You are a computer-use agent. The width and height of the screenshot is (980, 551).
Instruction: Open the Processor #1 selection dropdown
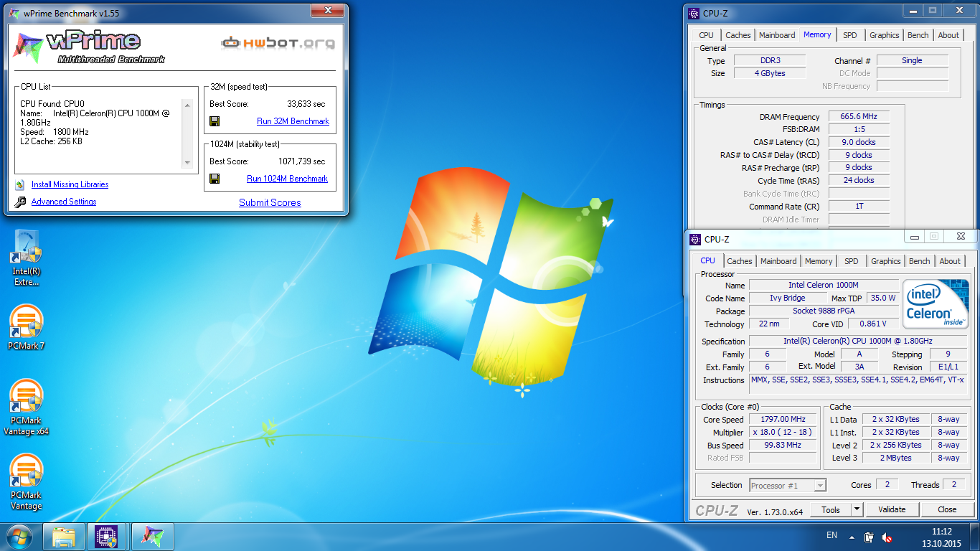[788, 486]
